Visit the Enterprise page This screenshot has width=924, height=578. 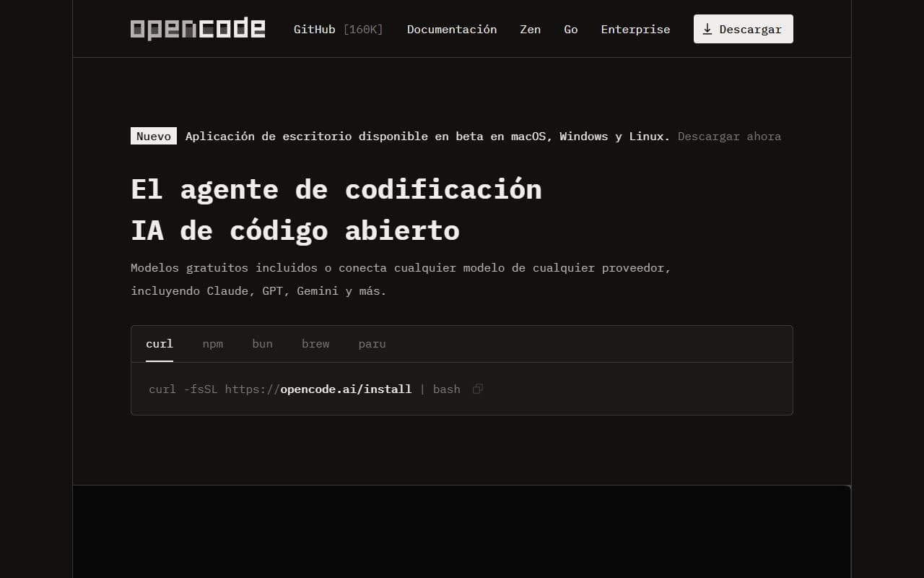pyautogui.click(x=635, y=30)
